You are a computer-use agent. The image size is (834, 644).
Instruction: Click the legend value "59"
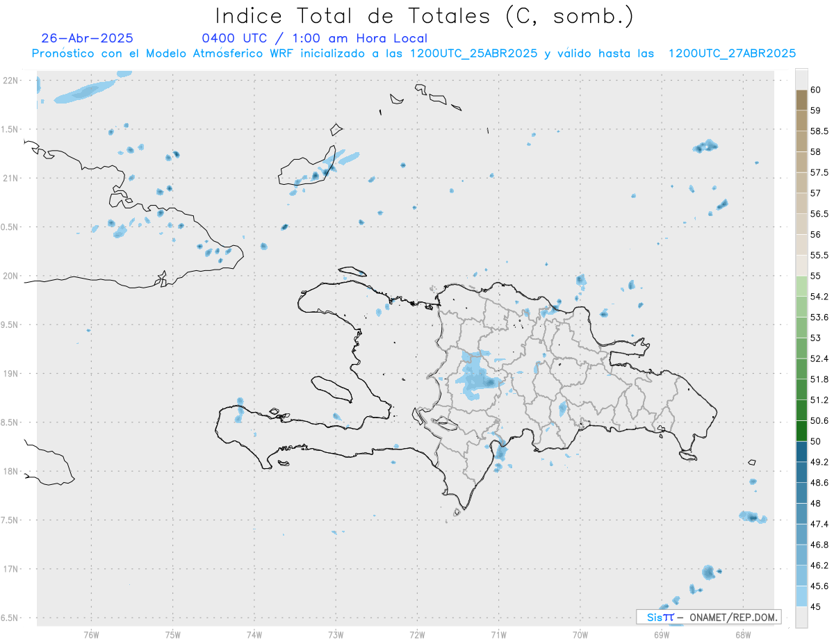816,110
